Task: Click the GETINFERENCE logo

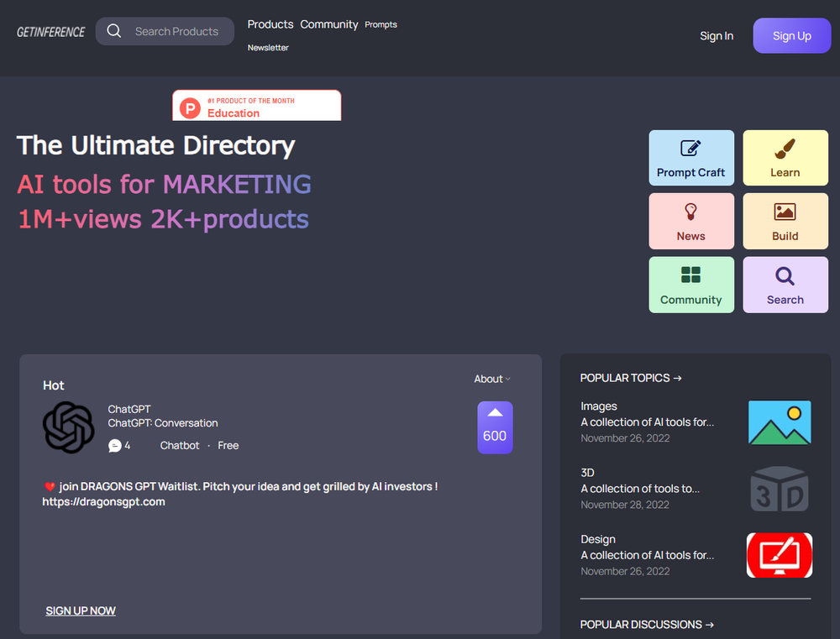Action: pos(51,32)
